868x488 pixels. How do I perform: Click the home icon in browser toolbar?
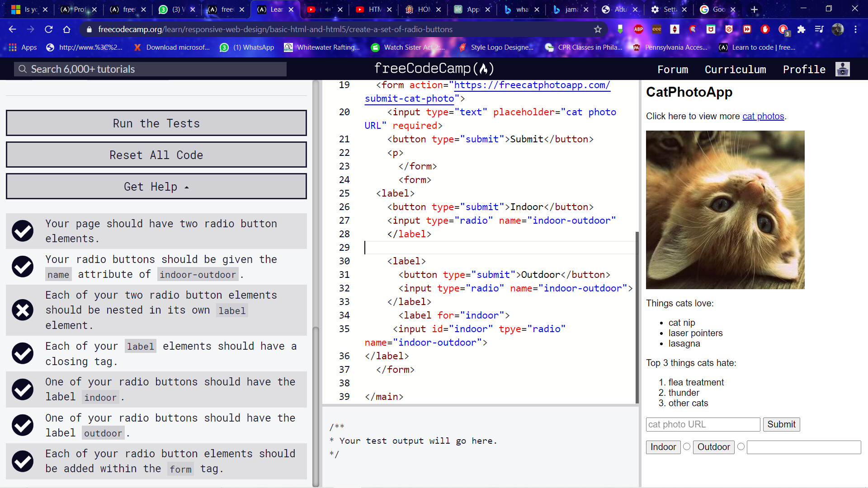coord(66,29)
